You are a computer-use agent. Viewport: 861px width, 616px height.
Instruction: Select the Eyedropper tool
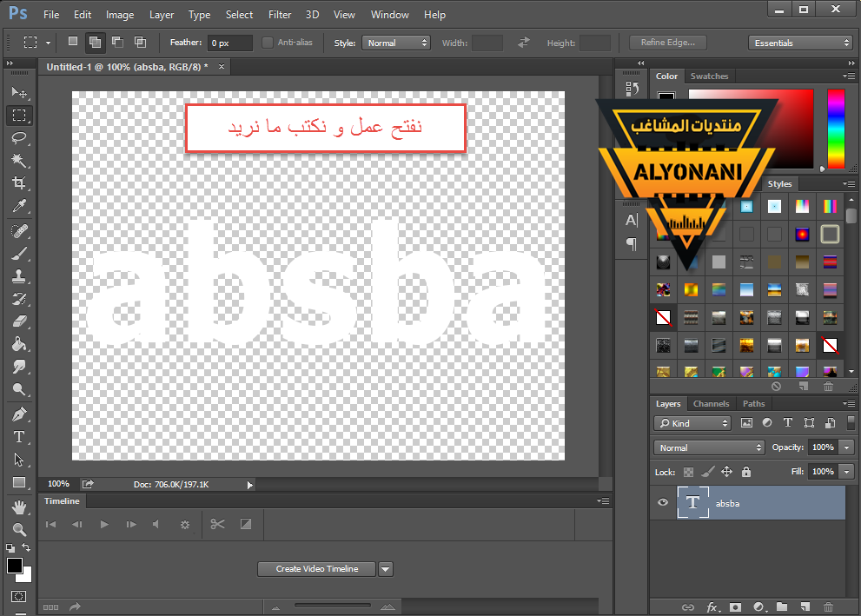click(x=19, y=206)
